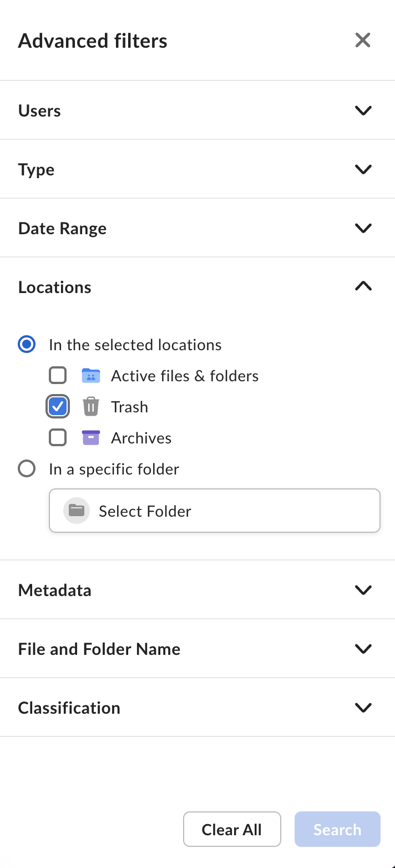
Task: Expand the File and Folder Name chevron
Action: click(x=363, y=649)
